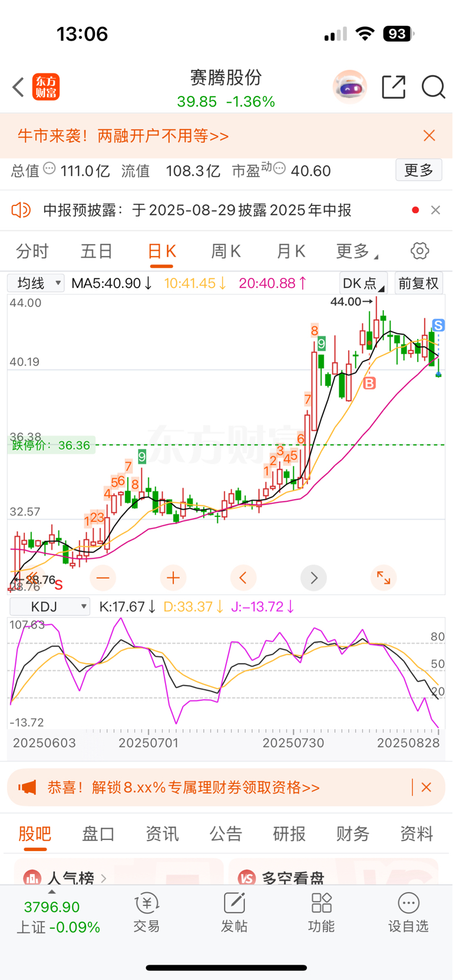Screen dimensions: 453x980
Task: Expand chart to fullscreen icon
Action: click(x=383, y=578)
